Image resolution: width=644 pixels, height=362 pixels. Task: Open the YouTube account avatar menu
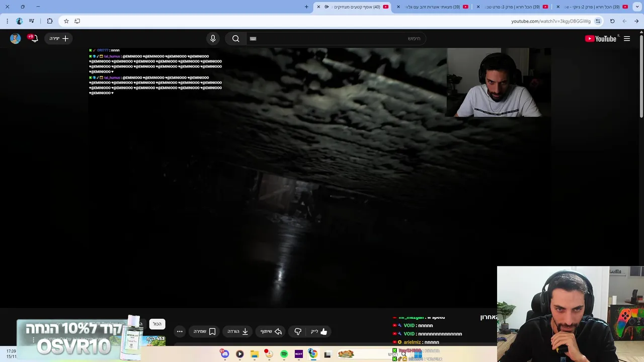[15, 38]
